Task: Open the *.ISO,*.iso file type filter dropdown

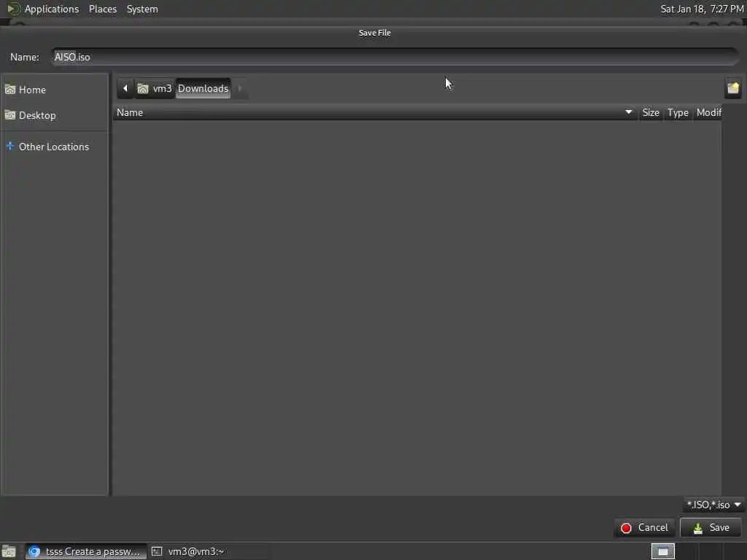Action: click(x=713, y=505)
